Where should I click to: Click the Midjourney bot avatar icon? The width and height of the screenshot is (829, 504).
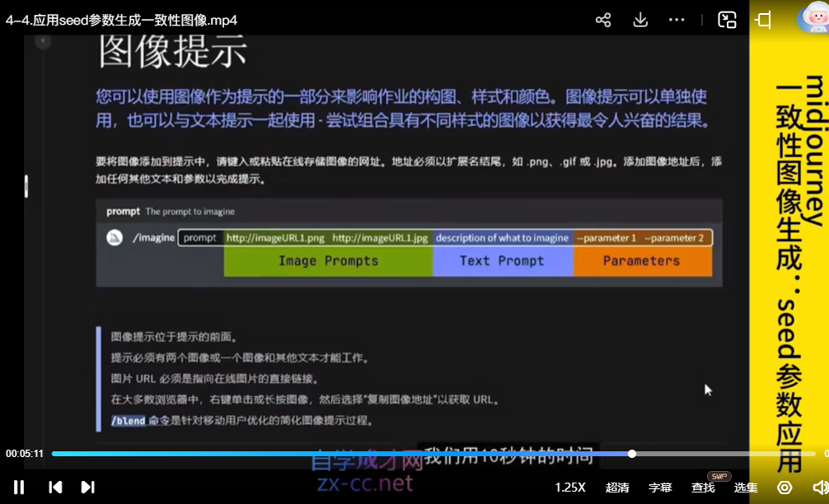(x=115, y=238)
